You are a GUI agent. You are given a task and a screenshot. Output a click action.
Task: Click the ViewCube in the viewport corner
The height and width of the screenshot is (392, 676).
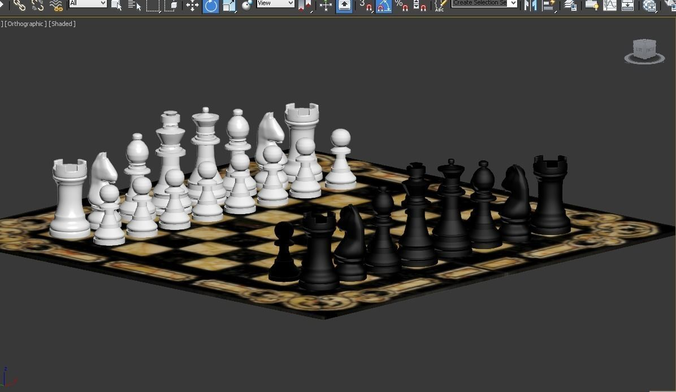645,51
